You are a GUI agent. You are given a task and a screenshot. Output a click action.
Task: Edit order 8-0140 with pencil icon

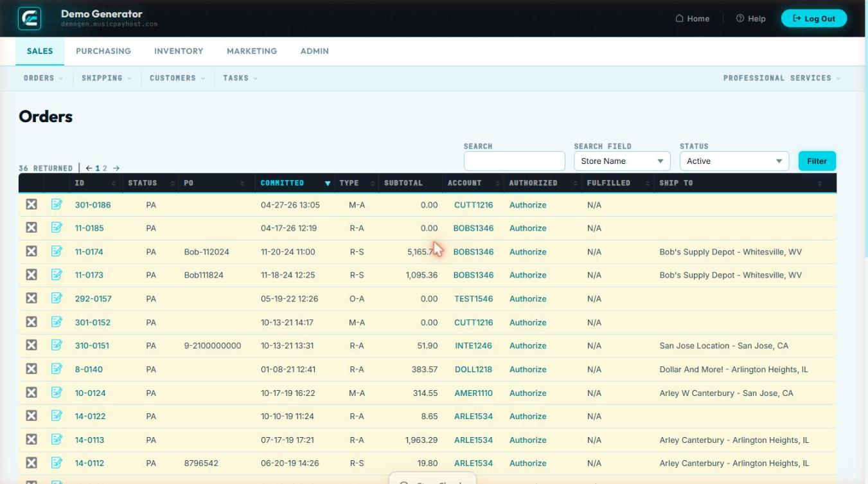click(57, 369)
